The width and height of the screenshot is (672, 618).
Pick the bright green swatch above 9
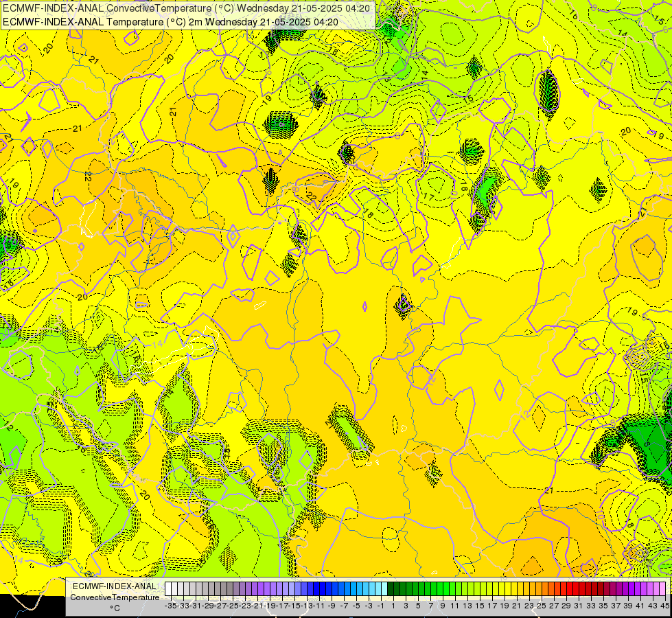[x=441, y=589]
